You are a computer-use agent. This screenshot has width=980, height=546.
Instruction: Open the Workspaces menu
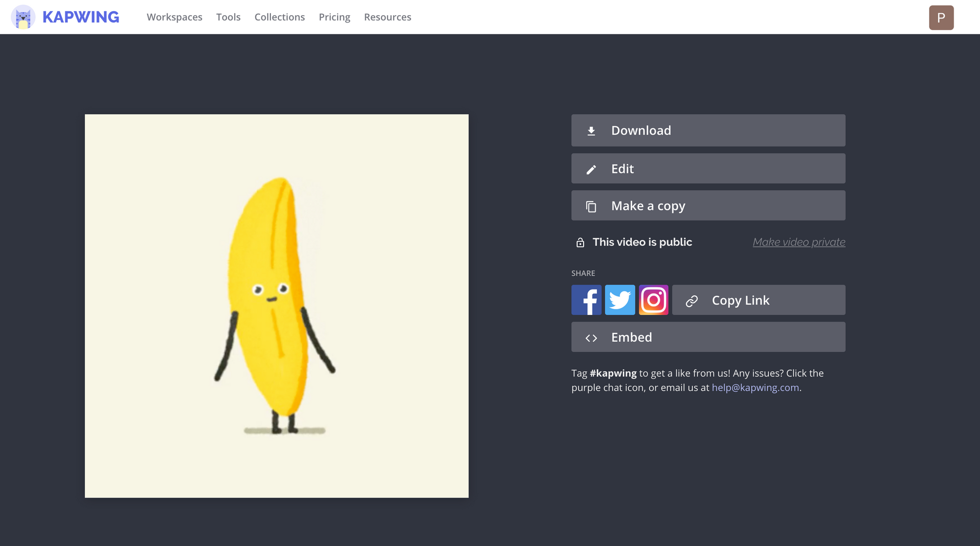coord(174,17)
